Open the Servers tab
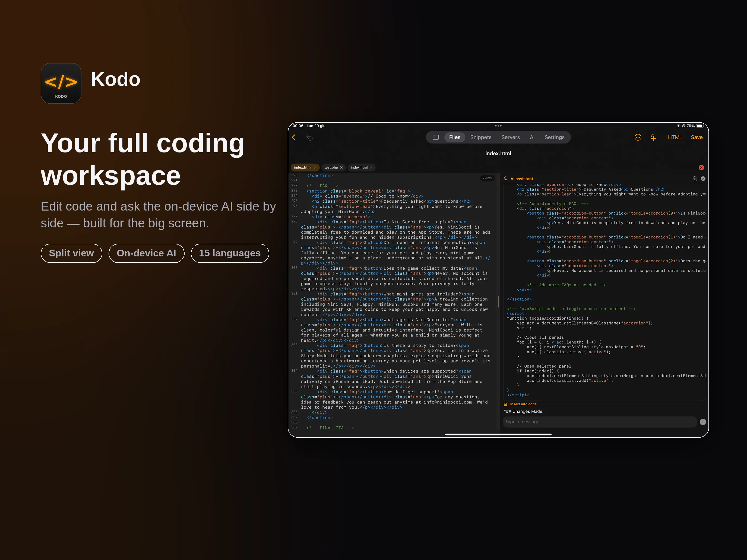 pos(510,137)
